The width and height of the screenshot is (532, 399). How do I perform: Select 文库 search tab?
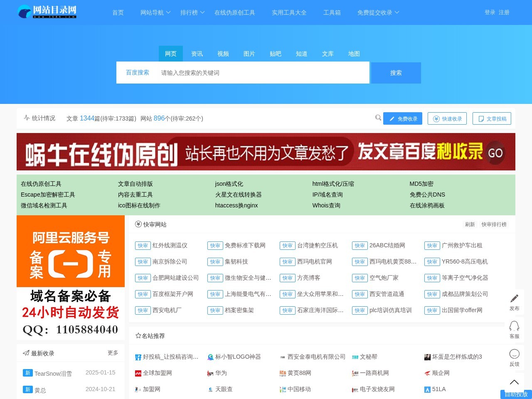[328, 54]
